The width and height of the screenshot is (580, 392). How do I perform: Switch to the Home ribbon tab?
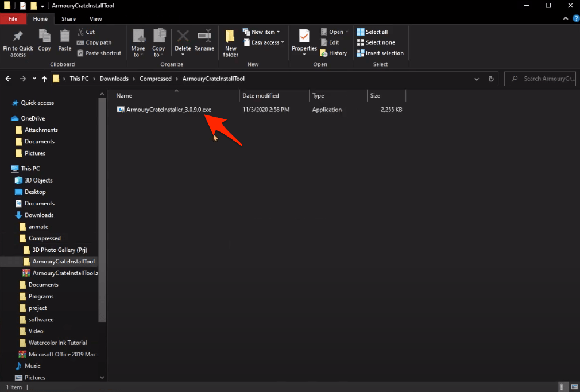pyautogui.click(x=40, y=19)
